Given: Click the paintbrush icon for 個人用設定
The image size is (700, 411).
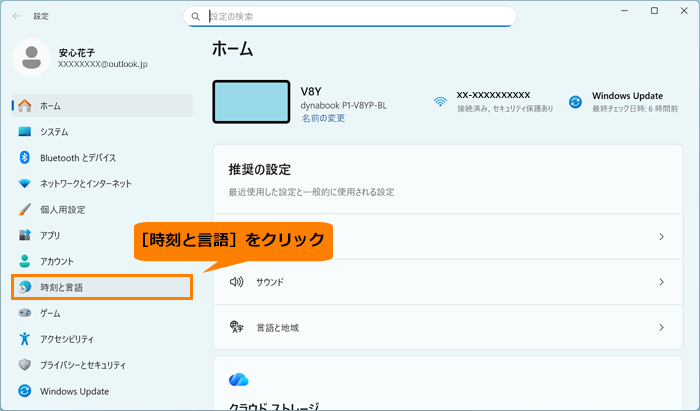Looking at the screenshot, I should (25, 209).
